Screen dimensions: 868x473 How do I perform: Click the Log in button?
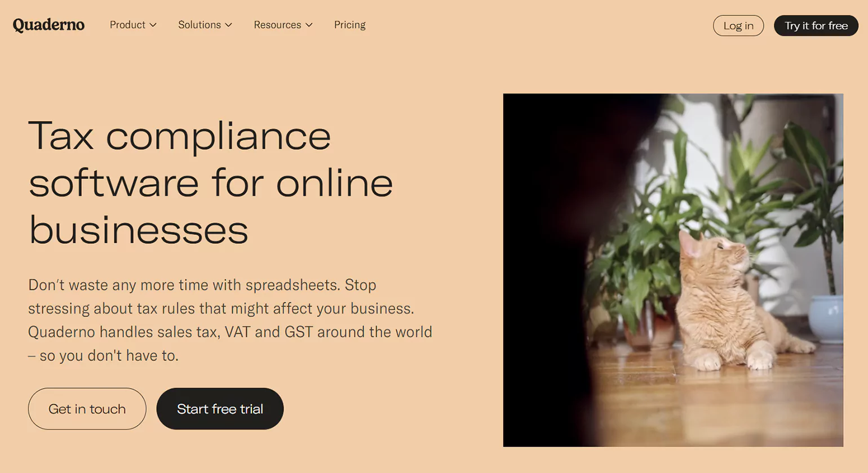coord(738,25)
